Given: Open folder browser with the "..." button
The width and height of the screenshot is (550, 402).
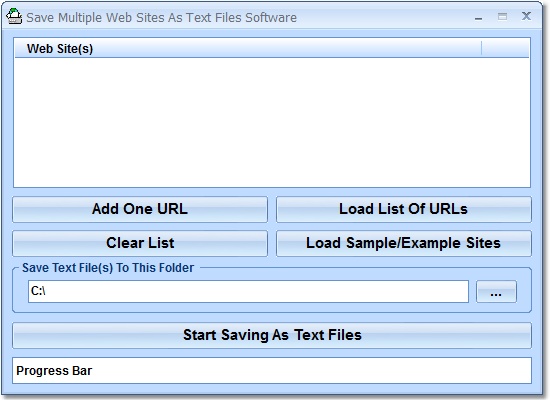Looking at the screenshot, I should [x=496, y=292].
